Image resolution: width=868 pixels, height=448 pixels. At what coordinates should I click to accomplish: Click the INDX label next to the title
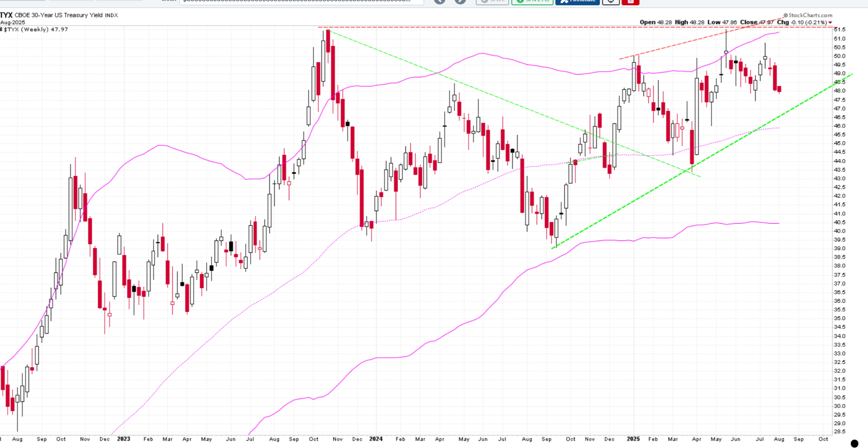coord(112,15)
